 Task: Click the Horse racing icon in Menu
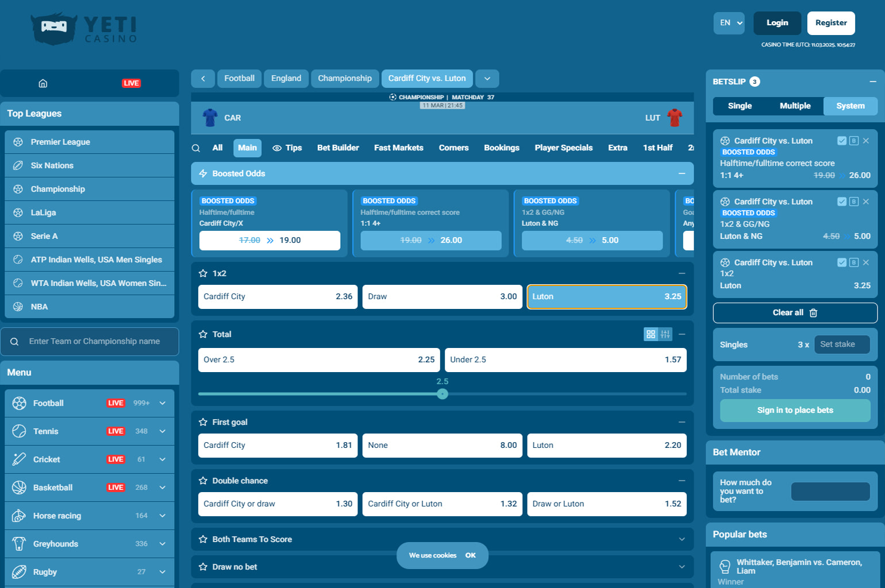19,516
